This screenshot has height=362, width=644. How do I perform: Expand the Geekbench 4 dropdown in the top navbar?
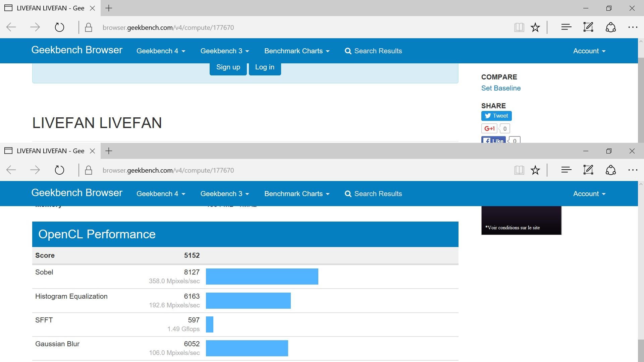coord(161,51)
